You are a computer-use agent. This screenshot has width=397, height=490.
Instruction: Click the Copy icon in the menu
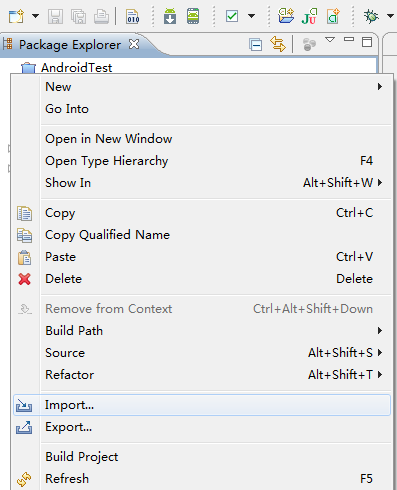pos(24,213)
